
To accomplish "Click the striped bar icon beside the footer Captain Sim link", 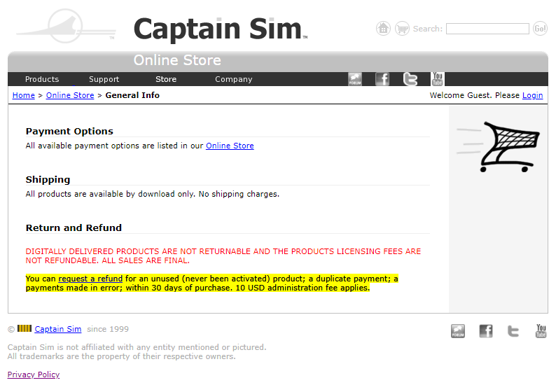I will click(25, 328).
